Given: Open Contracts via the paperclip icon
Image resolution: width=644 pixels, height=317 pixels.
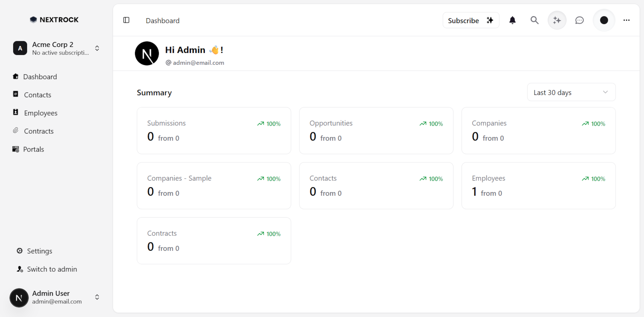Looking at the screenshot, I should click(x=16, y=131).
